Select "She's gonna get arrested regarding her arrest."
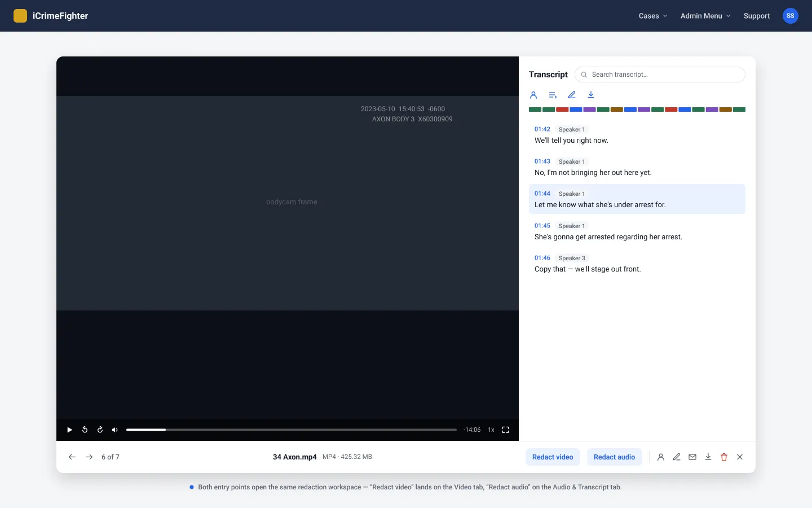Image resolution: width=812 pixels, height=508 pixels. click(x=608, y=237)
